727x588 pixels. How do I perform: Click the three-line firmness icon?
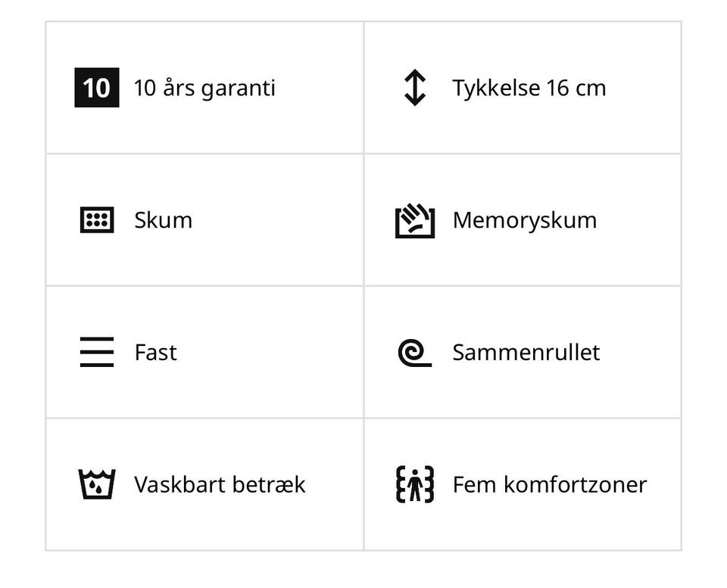pyautogui.click(x=97, y=353)
